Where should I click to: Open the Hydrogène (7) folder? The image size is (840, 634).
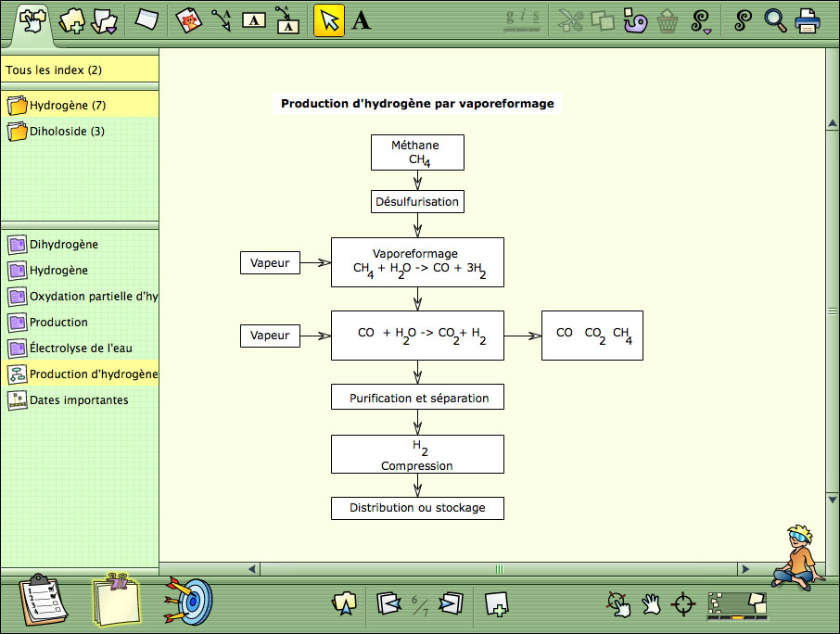tap(80, 105)
